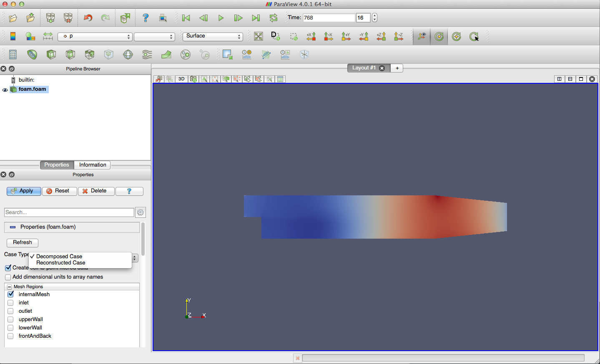Apply the Glyph filter icon
This screenshot has height=364, width=600.
(128, 55)
